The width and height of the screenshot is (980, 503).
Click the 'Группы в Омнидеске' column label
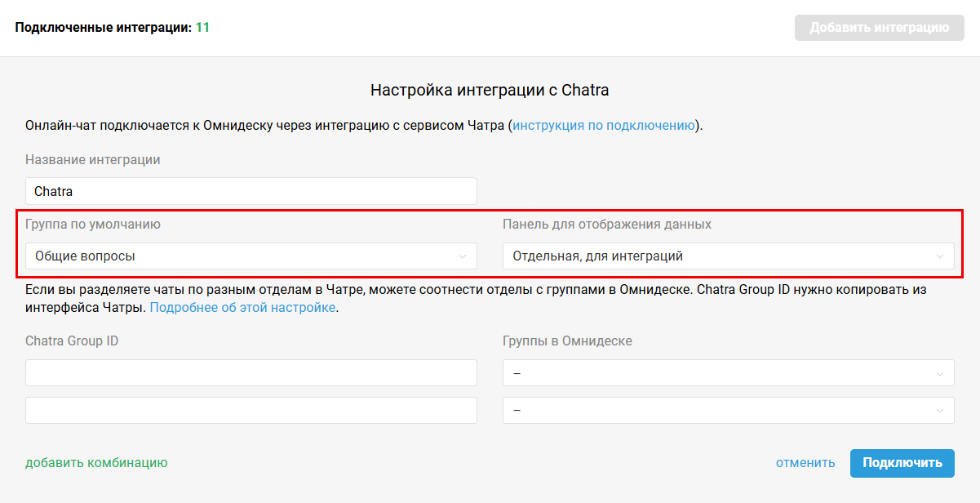tap(567, 341)
